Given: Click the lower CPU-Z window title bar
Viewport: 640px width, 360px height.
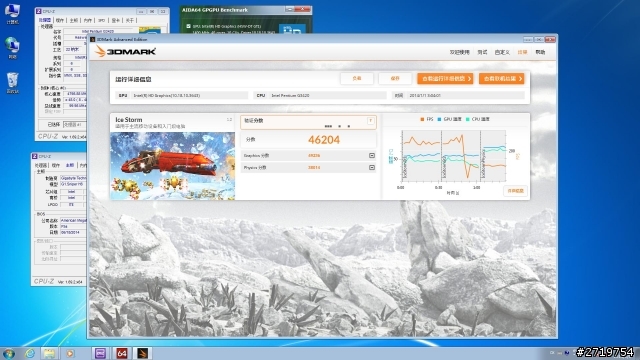Looking at the screenshot, I should (59, 156).
